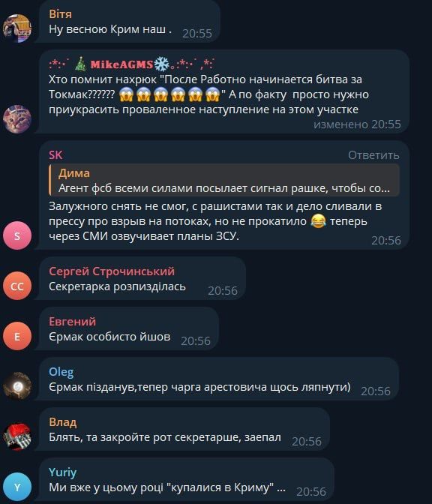Click the Ответить reply button
The height and width of the screenshot is (504, 432).
373,155
